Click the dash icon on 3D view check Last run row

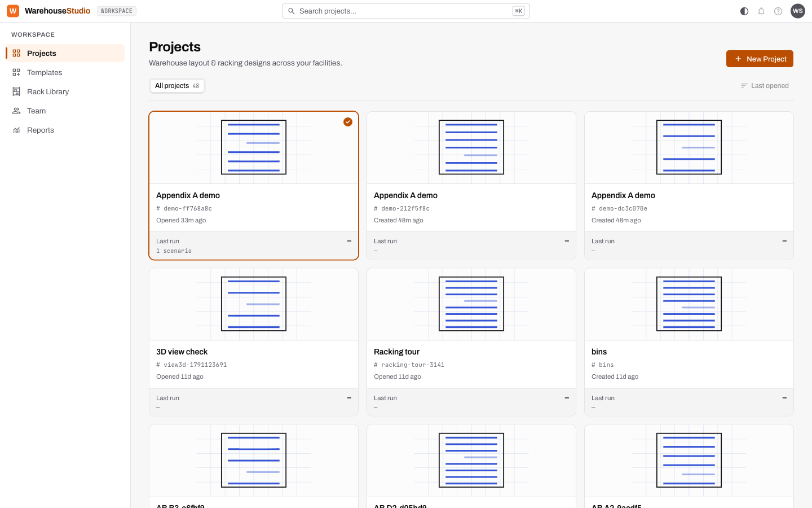(349, 398)
